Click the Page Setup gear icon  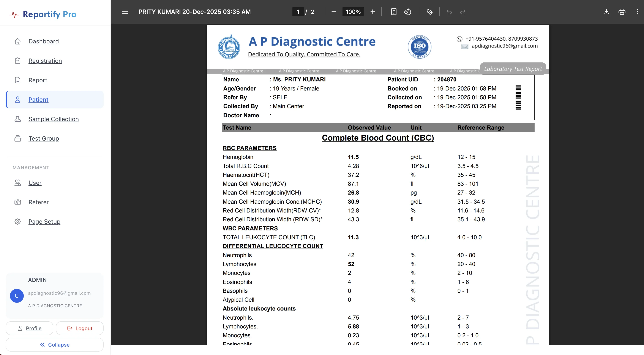17,222
